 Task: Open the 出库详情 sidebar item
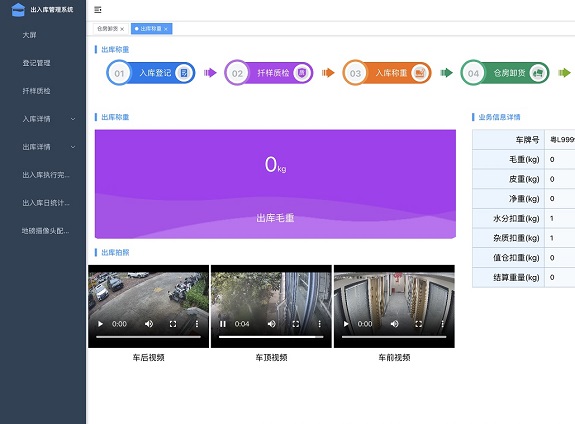(43, 147)
